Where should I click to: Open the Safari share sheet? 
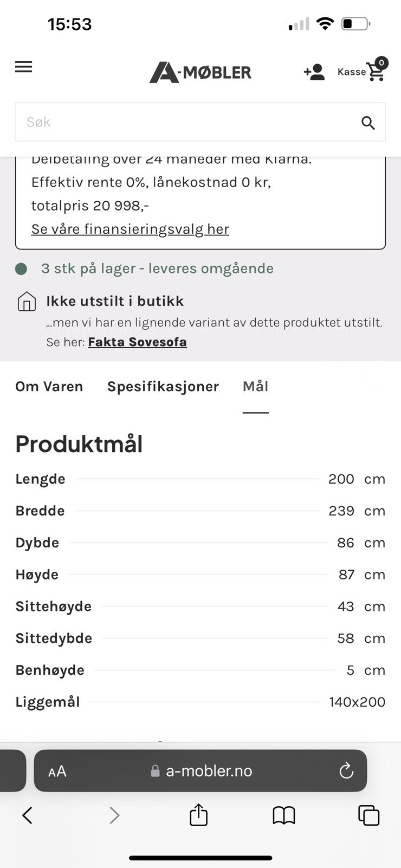click(x=198, y=815)
